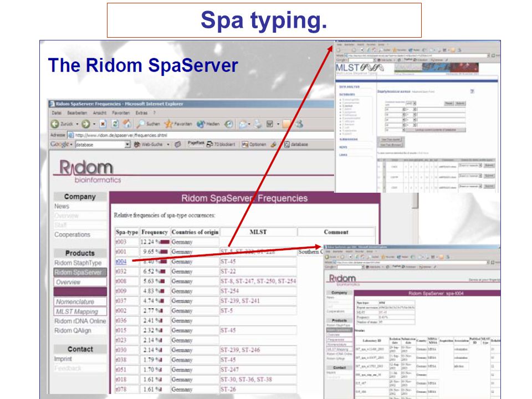Click the mail envelope toolbar icon
This screenshot has height=399, width=532.
tap(243, 125)
